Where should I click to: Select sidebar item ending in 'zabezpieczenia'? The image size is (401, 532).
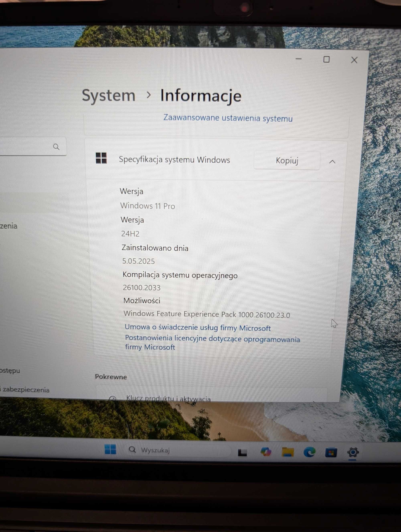25,390
